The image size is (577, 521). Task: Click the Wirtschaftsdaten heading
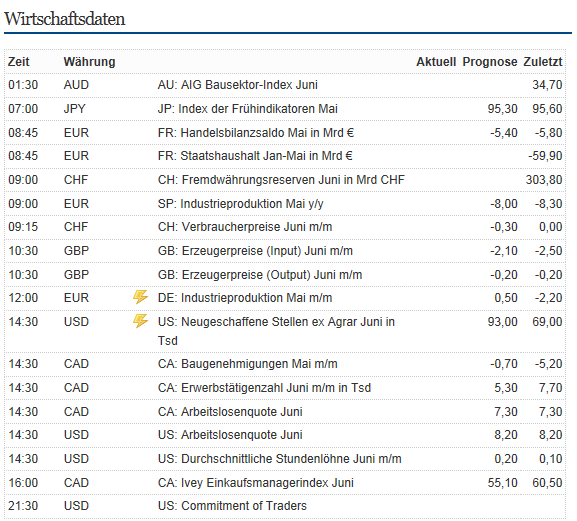65,19
